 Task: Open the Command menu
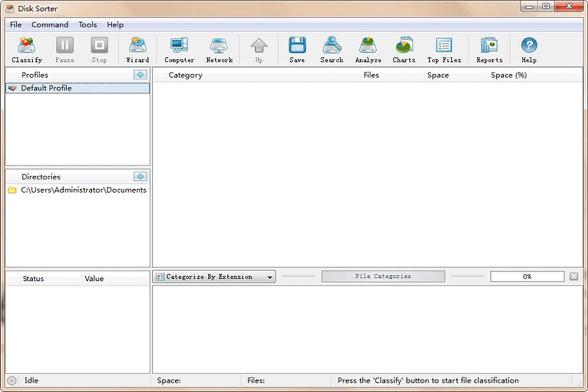(x=49, y=24)
